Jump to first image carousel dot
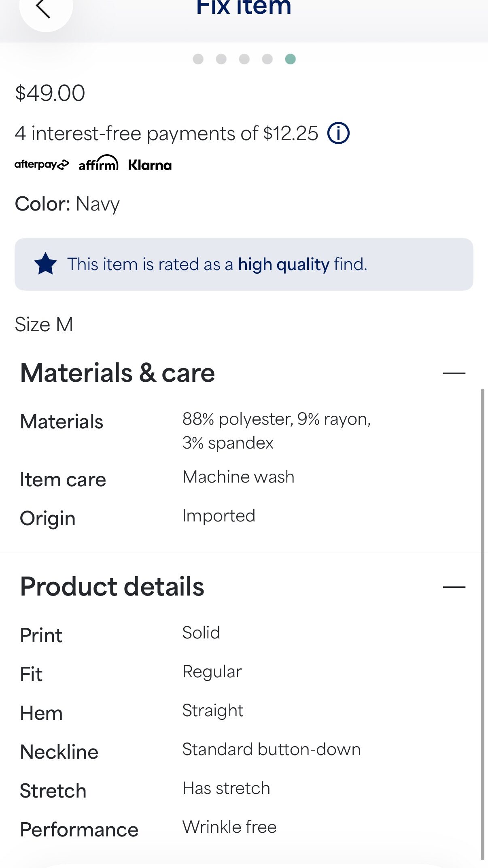 click(198, 59)
